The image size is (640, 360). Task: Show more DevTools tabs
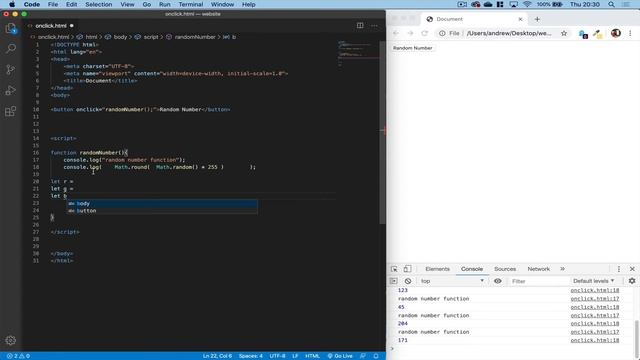click(562, 269)
